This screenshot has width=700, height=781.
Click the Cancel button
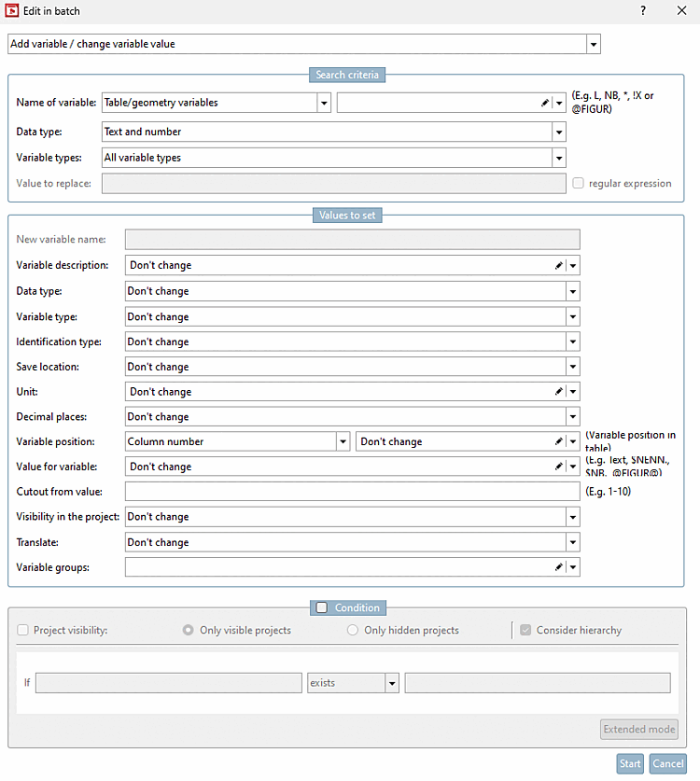(667, 763)
